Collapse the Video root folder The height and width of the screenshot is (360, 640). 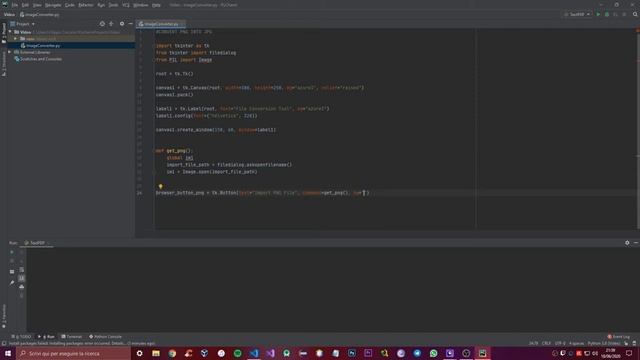pos(11,32)
